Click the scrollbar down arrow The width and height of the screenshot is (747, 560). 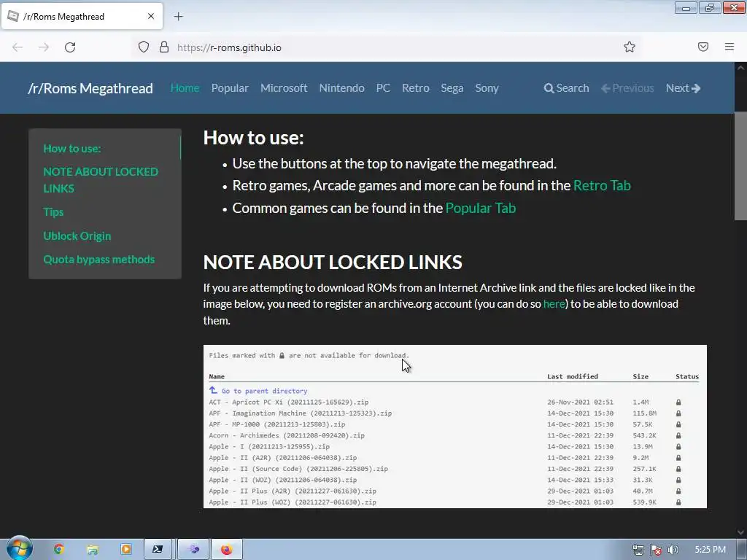click(x=740, y=532)
